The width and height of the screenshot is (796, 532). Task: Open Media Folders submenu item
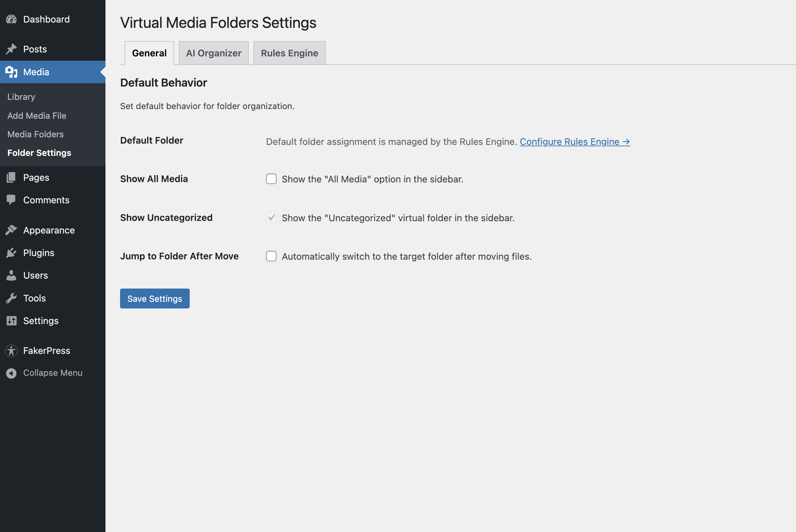pyautogui.click(x=35, y=134)
